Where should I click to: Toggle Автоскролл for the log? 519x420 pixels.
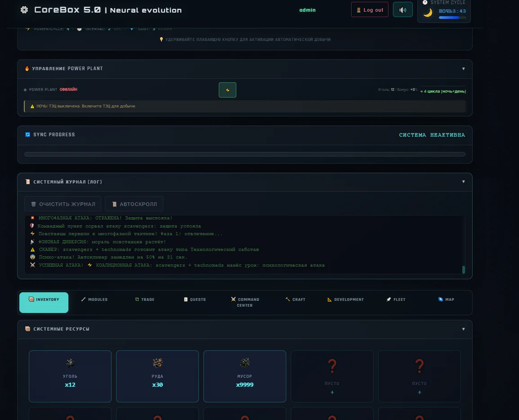pos(134,204)
